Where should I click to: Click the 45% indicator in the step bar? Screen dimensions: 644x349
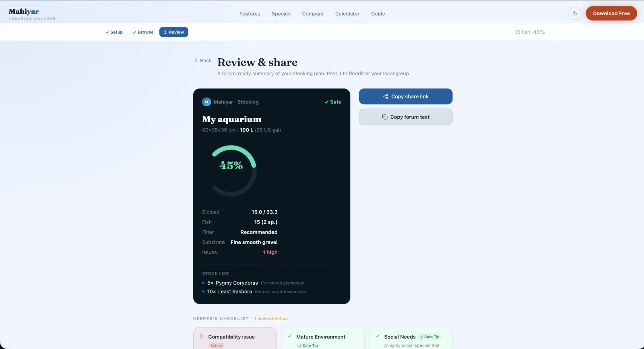tap(539, 32)
